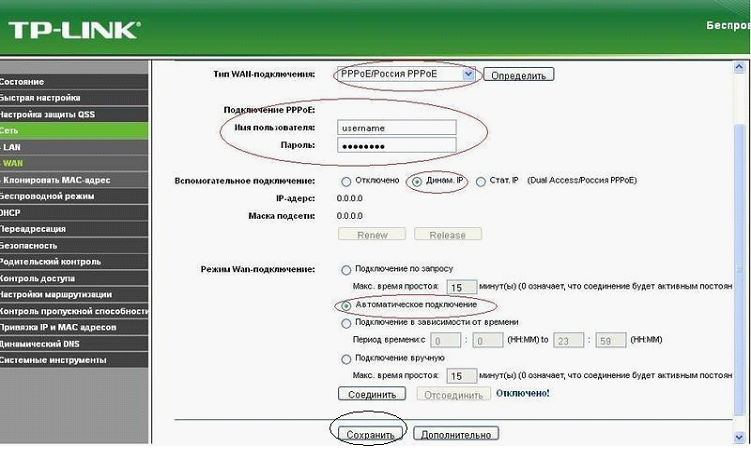
Task: Click the TP-LINK logo
Action: click(74, 30)
